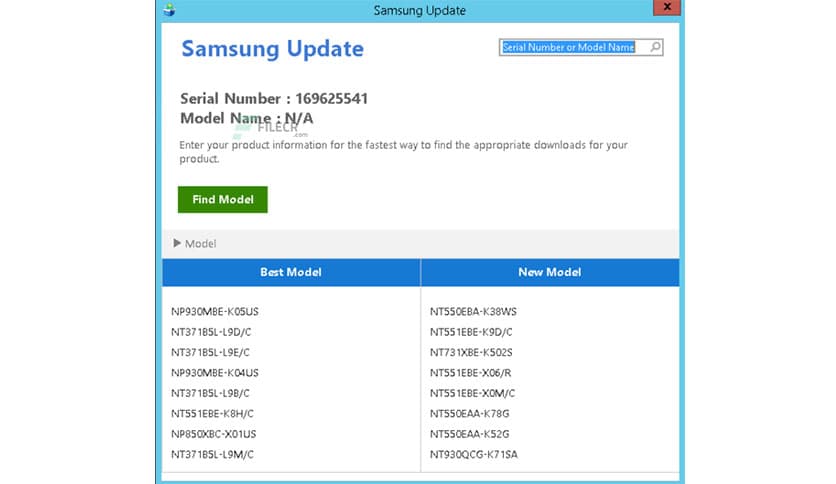Image resolution: width=836 pixels, height=484 pixels.
Task: Click the Samsung Update heading
Action: coord(272,49)
